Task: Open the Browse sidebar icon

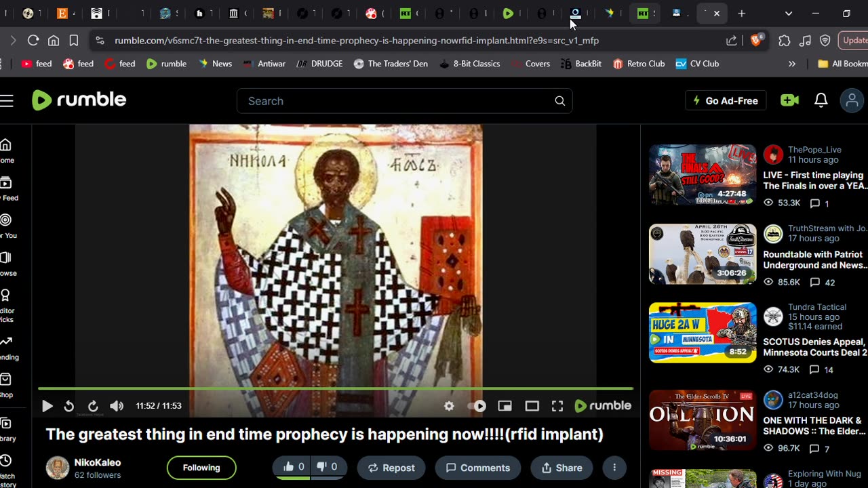Action: (7, 263)
